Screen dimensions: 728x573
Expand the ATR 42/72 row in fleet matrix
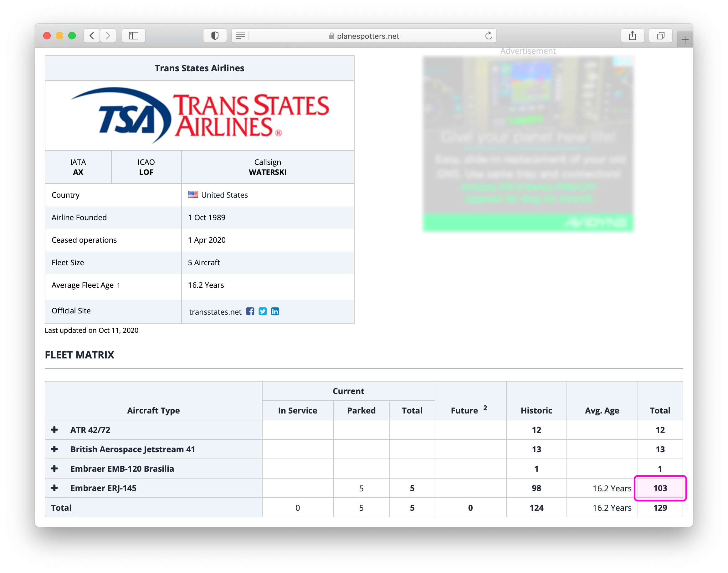pyautogui.click(x=54, y=429)
